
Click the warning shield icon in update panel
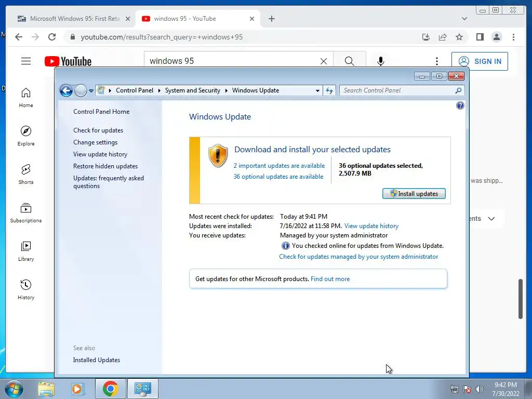point(218,155)
